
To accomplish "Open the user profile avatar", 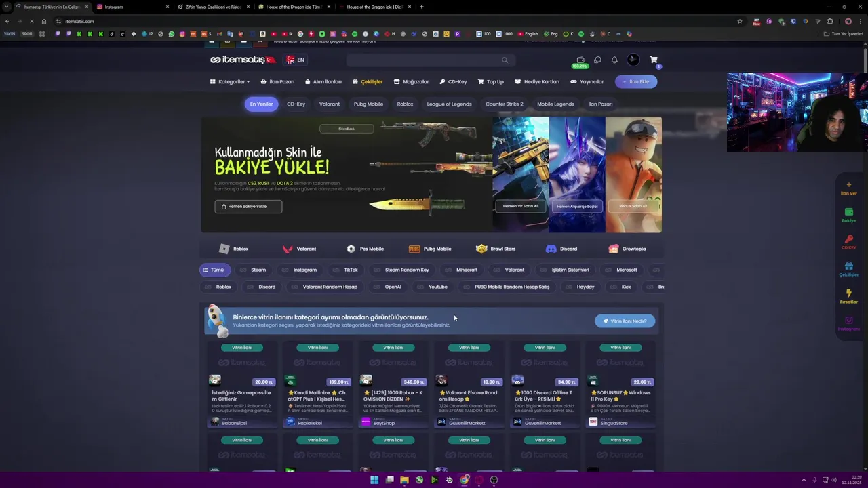I will click(633, 60).
